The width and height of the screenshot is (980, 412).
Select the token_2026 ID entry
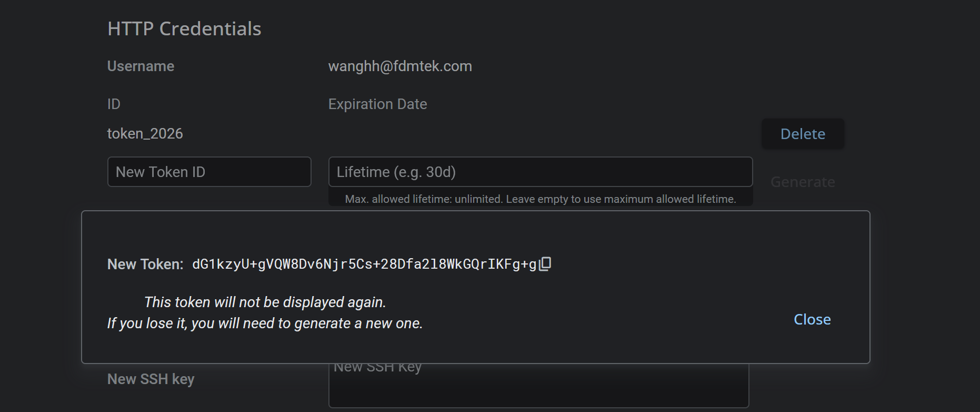(x=145, y=134)
